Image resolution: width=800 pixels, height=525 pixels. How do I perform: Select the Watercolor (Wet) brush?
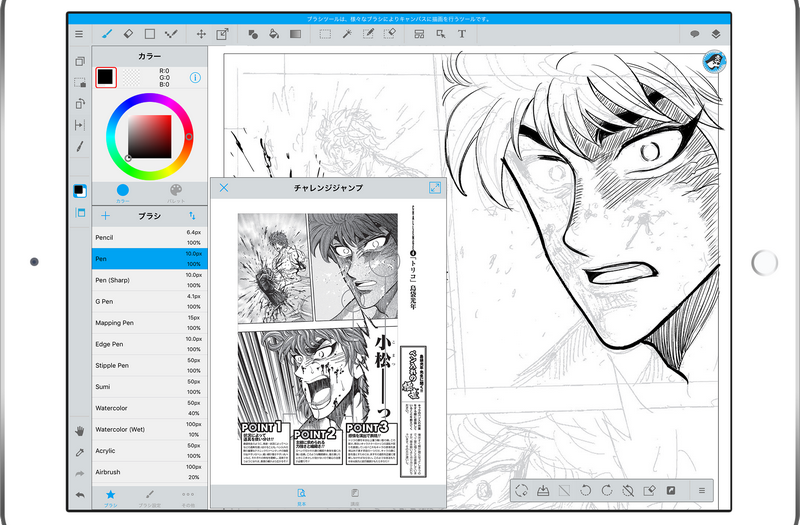coord(149,430)
